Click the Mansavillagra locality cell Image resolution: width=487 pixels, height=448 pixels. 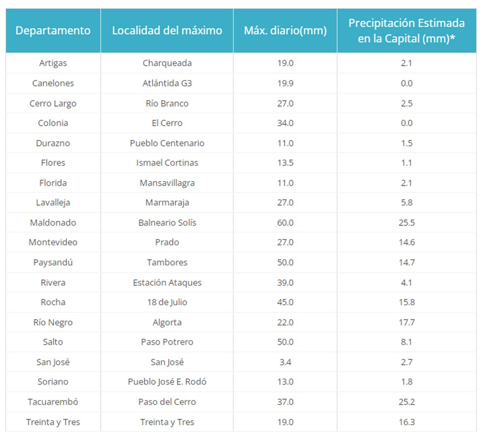tap(167, 183)
